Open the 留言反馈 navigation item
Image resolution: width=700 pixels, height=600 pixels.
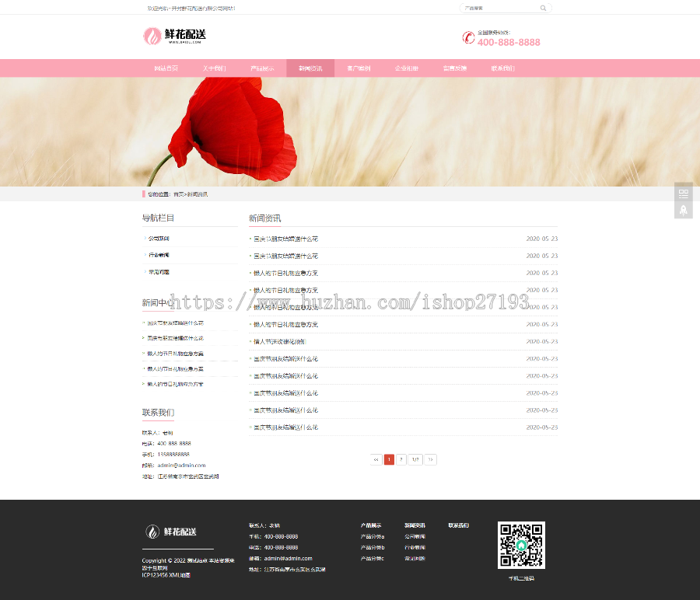coord(455,68)
